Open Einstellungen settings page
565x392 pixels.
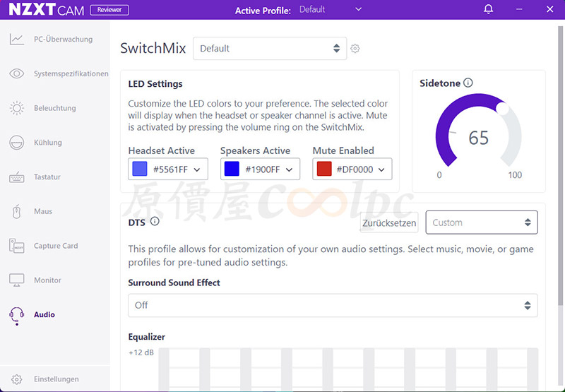[56, 379]
